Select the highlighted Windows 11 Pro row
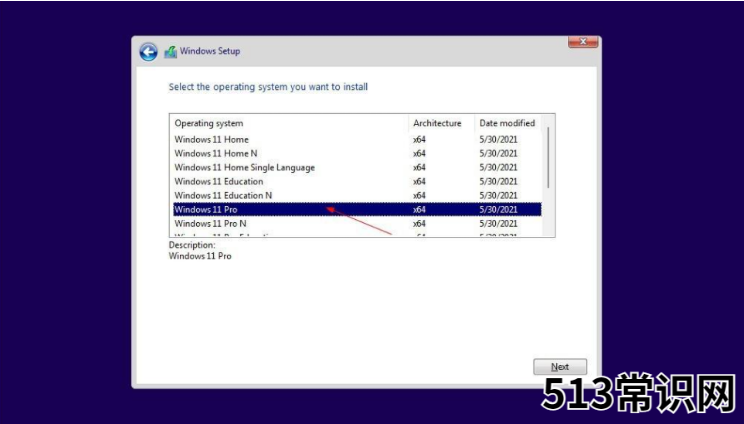Image resolution: width=744 pixels, height=424 pixels. 357,209
